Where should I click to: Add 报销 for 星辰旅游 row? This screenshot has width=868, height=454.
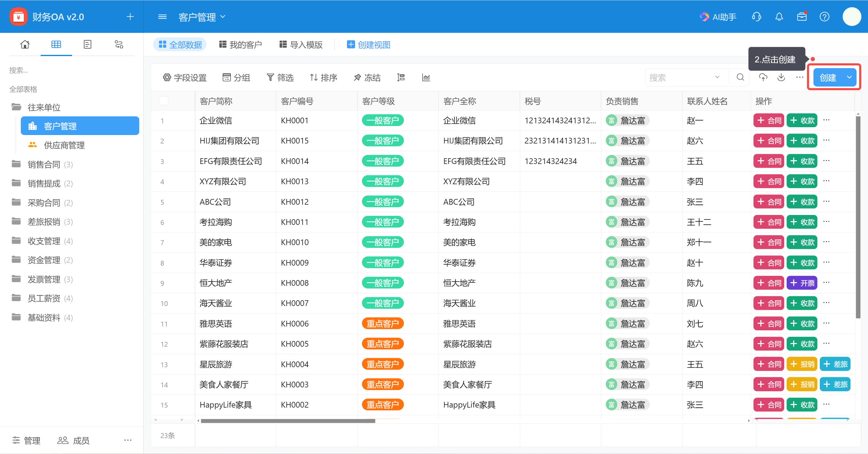pos(802,364)
